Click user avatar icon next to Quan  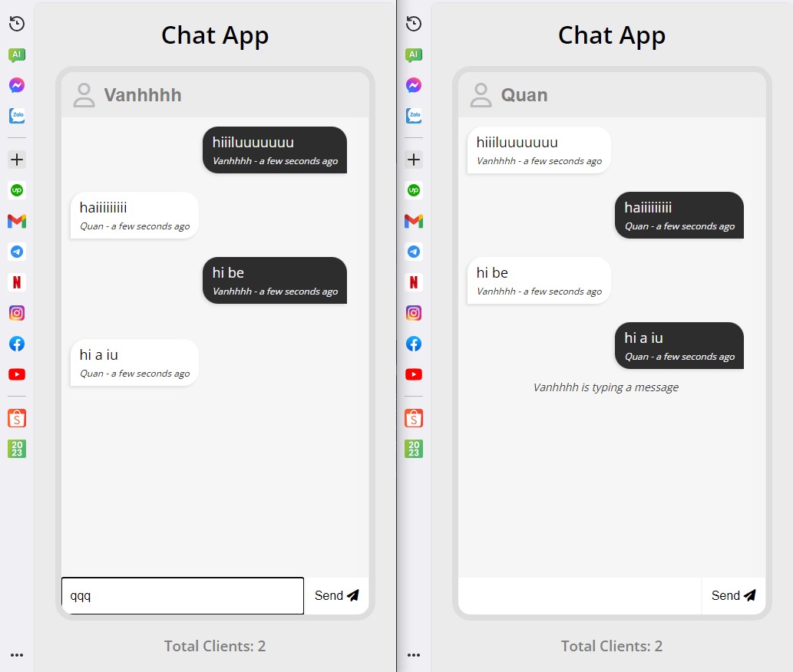coord(481,95)
